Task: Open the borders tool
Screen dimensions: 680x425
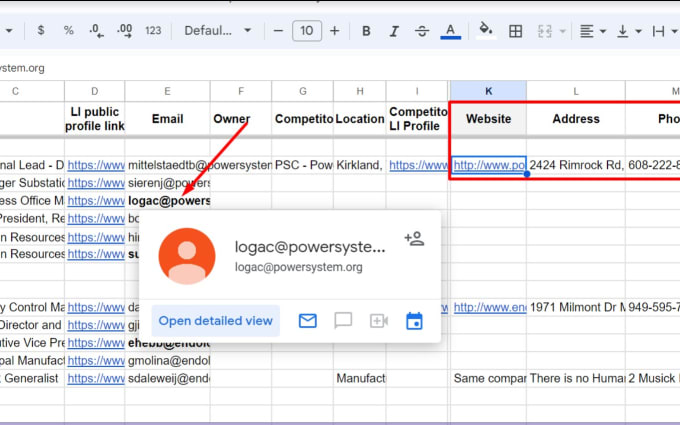Action: pyautogui.click(x=516, y=31)
